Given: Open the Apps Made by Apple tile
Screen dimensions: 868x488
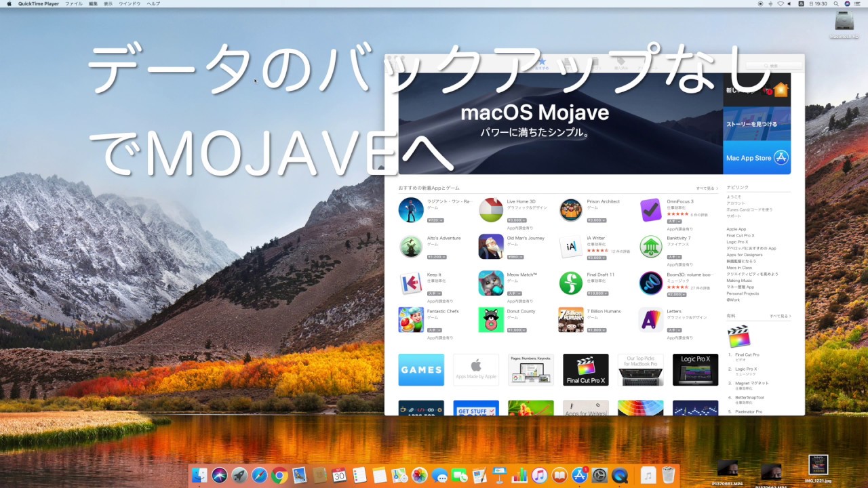Looking at the screenshot, I should click(x=476, y=369).
